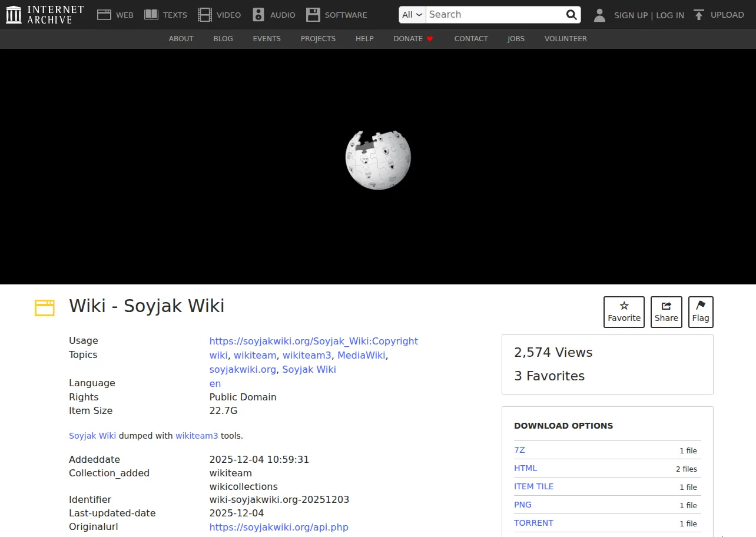
Task: Open the ITEM TILE download option
Action: click(533, 486)
